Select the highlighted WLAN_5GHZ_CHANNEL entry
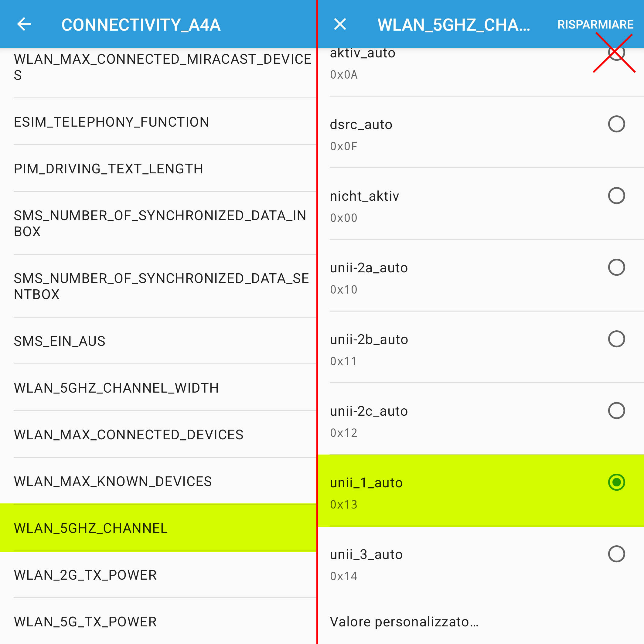Screen dimensions: 644x644 91,528
